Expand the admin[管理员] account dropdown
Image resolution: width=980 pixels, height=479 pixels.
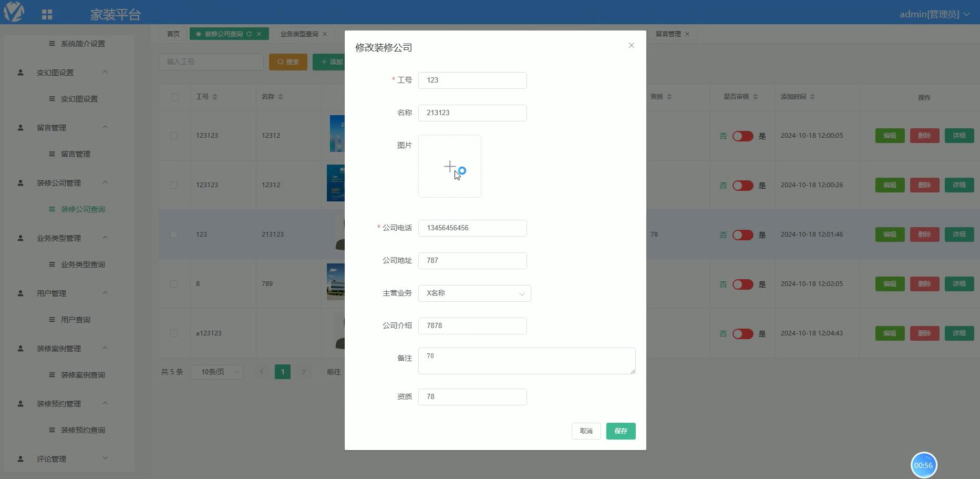(x=935, y=14)
